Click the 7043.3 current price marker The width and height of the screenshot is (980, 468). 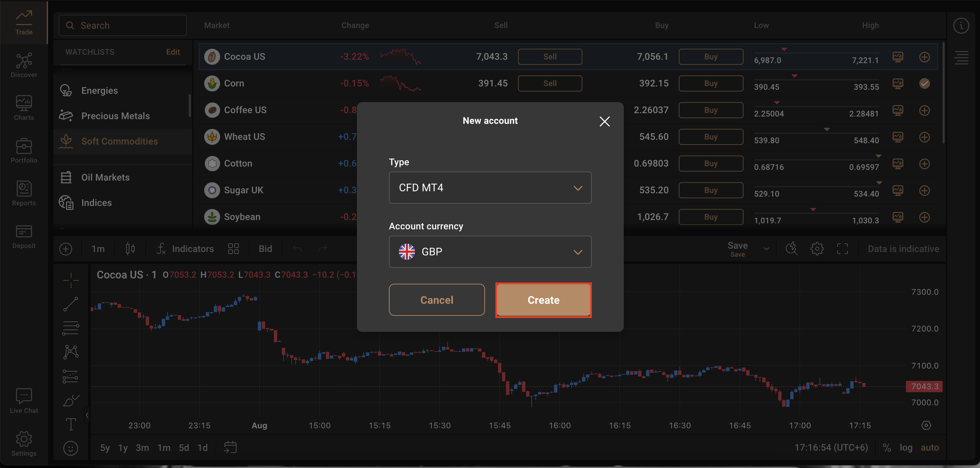pos(924,386)
